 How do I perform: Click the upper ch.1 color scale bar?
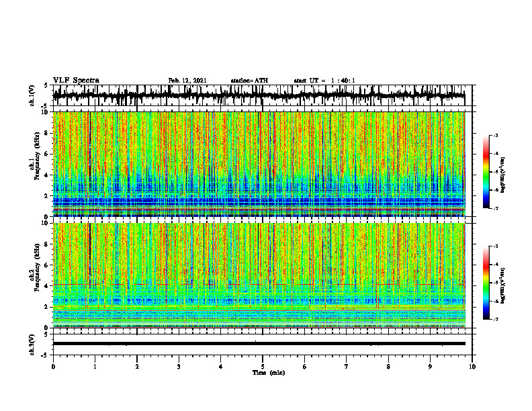pos(486,172)
